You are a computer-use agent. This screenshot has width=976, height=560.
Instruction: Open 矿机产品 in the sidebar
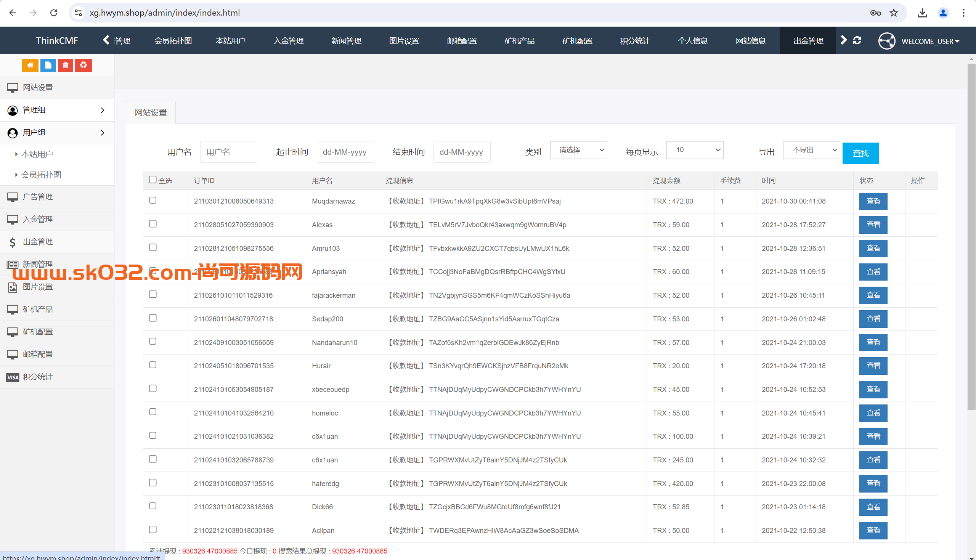[x=57, y=309]
